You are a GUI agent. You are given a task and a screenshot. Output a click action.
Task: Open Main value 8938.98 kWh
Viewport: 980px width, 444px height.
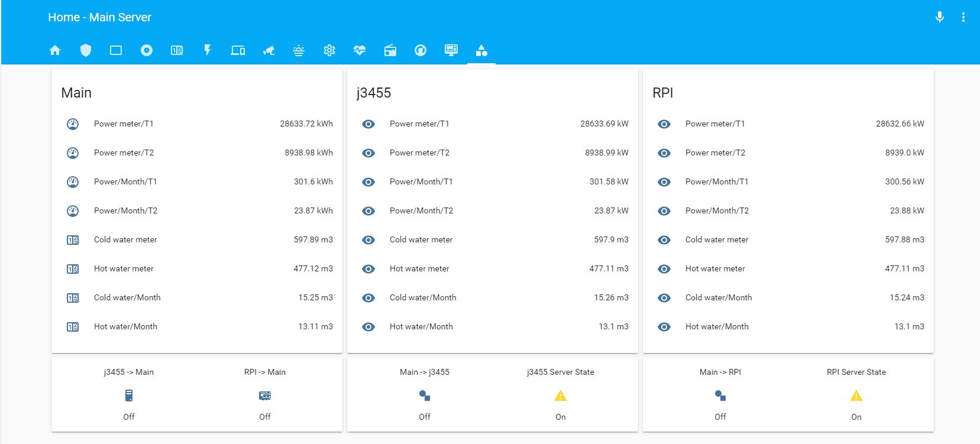pos(309,153)
